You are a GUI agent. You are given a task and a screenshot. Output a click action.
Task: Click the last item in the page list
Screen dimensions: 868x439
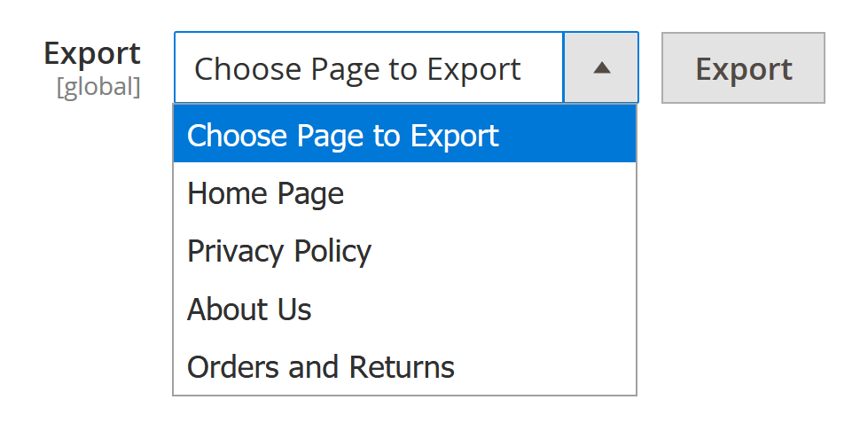click(321, 367)
